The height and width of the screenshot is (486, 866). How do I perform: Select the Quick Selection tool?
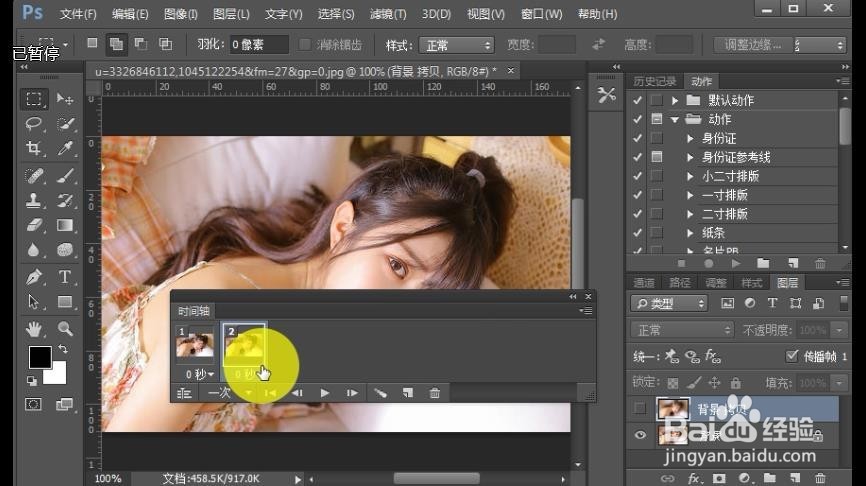pyautogui.click(x=65, y=124)
